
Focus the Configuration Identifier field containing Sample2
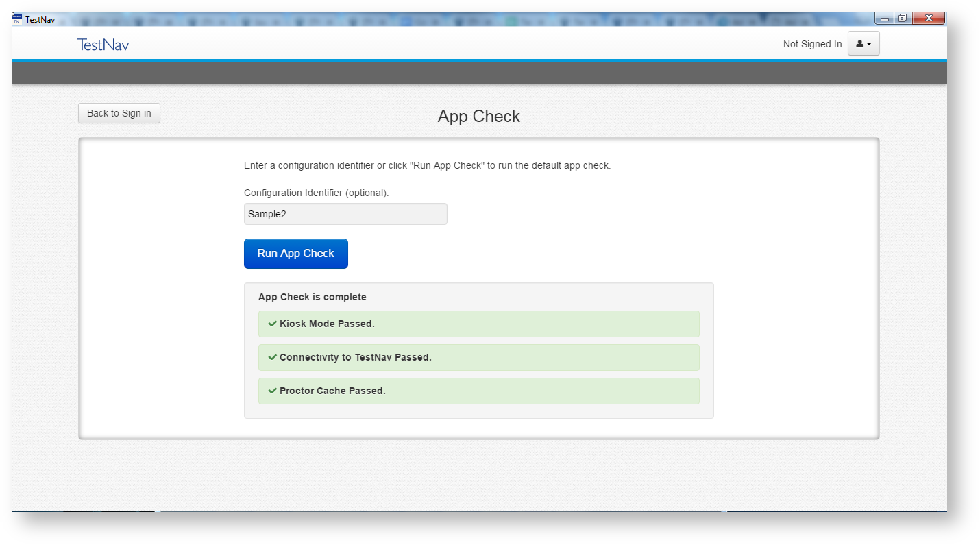coord(345,214)
